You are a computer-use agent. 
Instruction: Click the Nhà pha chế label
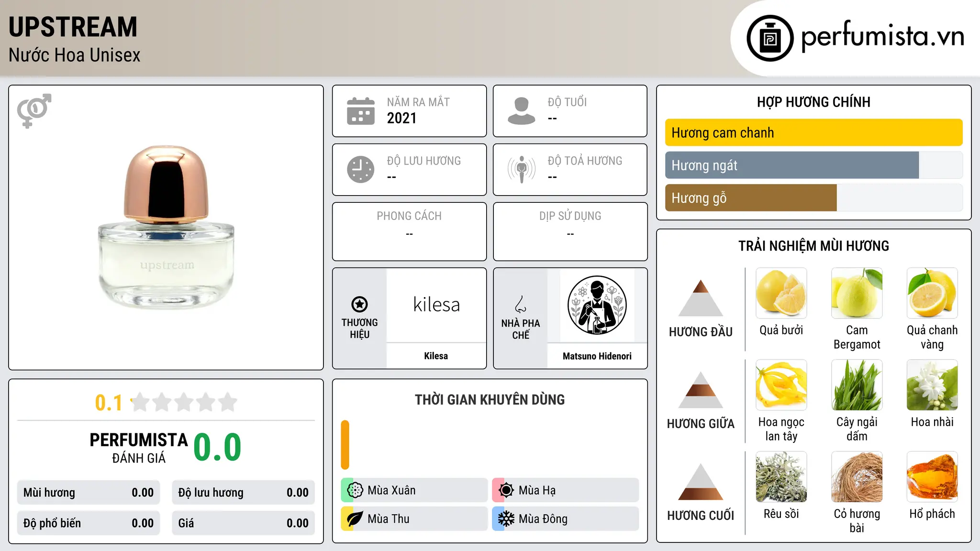(521, 329)
